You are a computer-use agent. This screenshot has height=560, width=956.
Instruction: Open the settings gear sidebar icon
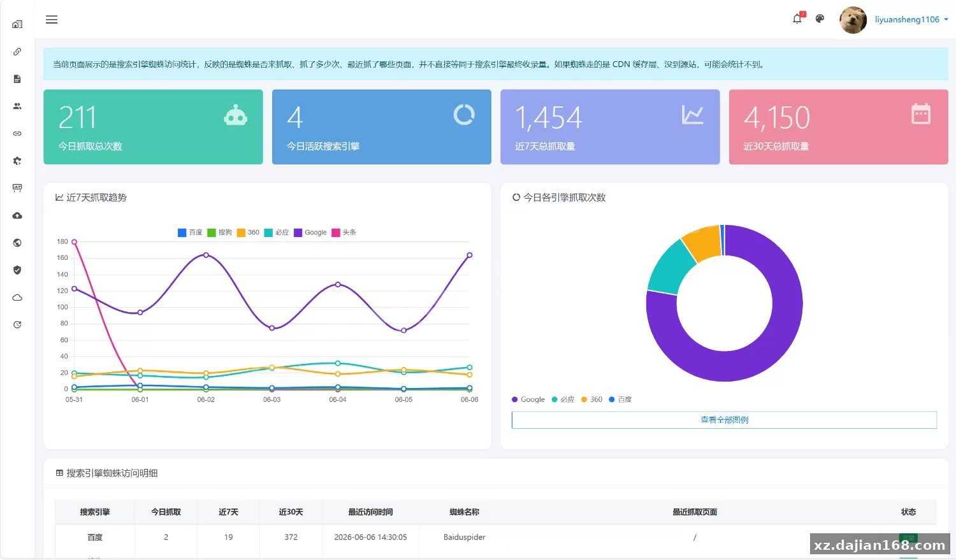tap(17, 161)
